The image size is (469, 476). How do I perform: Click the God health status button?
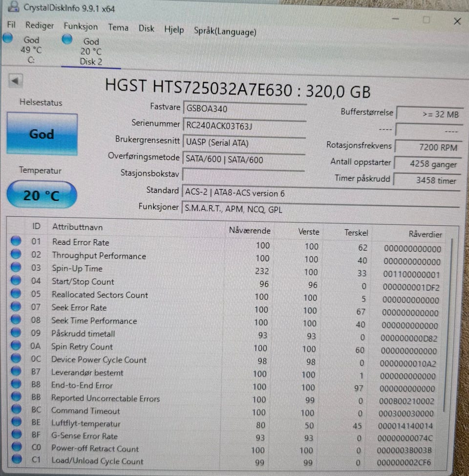[x=42, y=134]
